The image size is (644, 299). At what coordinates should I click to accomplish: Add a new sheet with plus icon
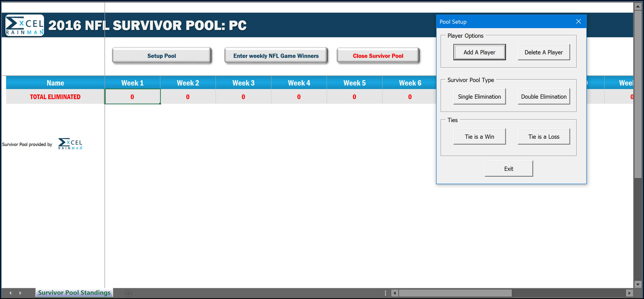[128, 293]
